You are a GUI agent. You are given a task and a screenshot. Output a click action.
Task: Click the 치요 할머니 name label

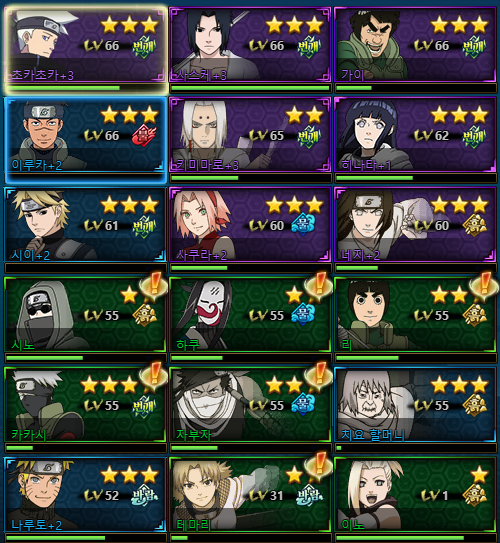(x=373, y=434)
